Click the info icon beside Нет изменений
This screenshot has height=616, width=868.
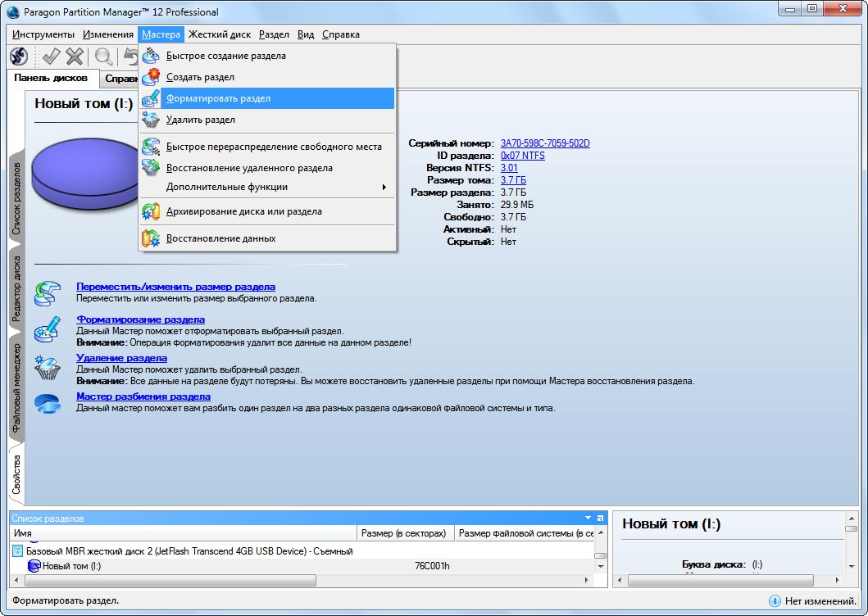pos(775,600)
